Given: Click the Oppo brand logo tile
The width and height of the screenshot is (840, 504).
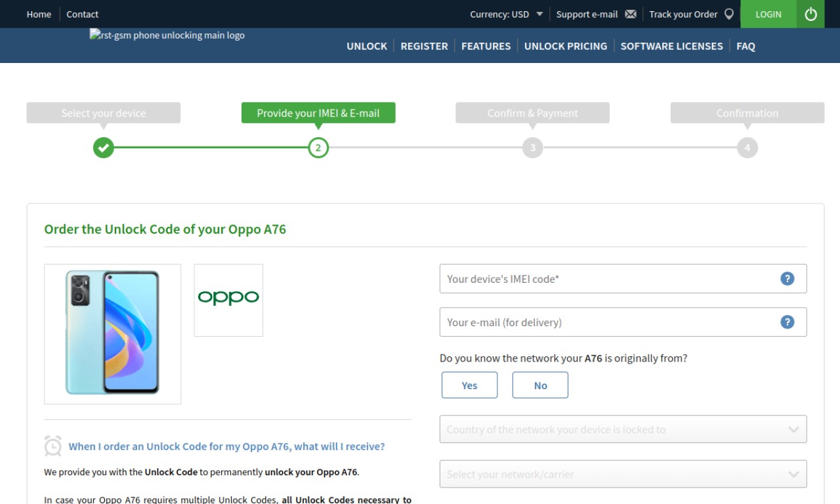Looking at the screenshot, I should click(228, 301).
